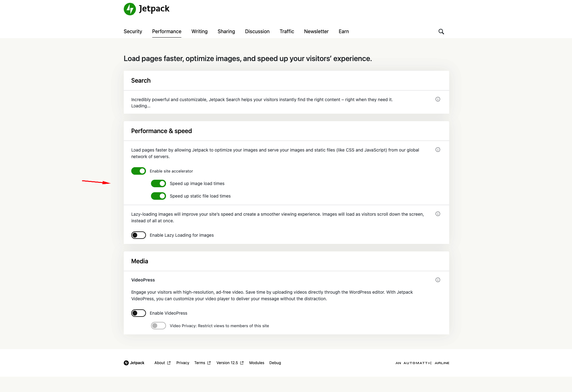Viewport: 572px width, 392px height.
Task: Click the VideoPress subheading
Action: 143,280
